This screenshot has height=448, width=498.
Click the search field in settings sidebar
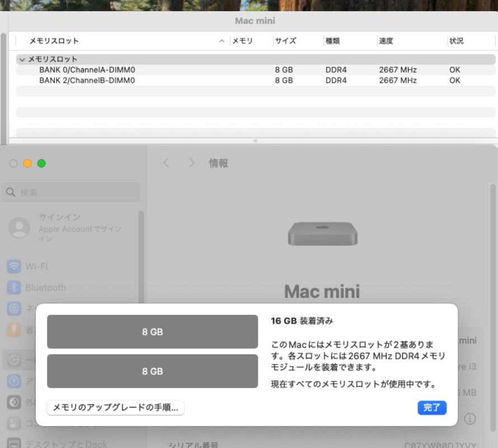[71, 192]
